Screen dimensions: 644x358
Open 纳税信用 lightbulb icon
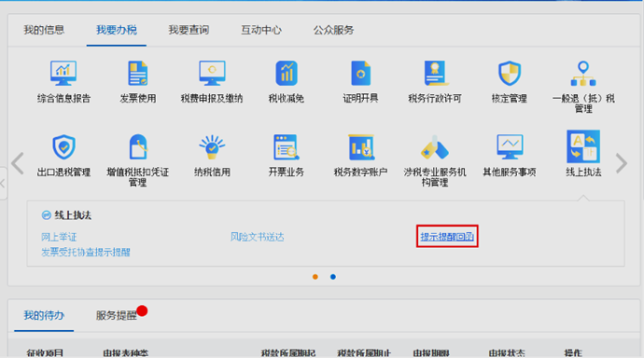[x=212, y=146]
